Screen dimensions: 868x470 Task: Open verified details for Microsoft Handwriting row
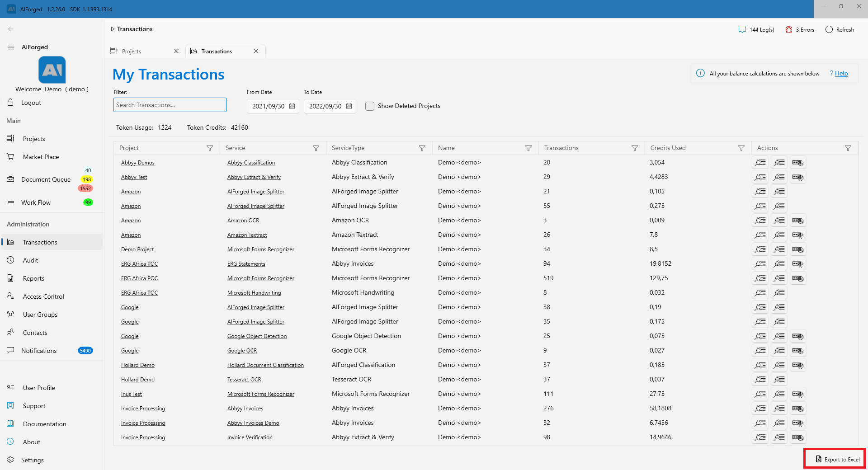point(779,293)
